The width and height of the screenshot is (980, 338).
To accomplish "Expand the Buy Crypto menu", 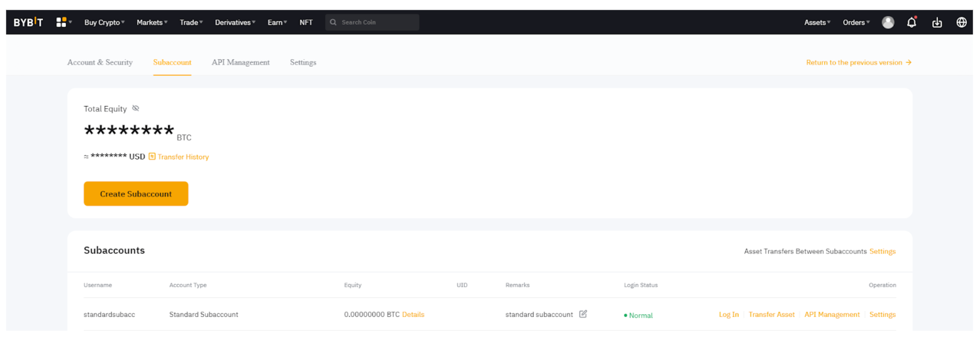I will 105,22.
